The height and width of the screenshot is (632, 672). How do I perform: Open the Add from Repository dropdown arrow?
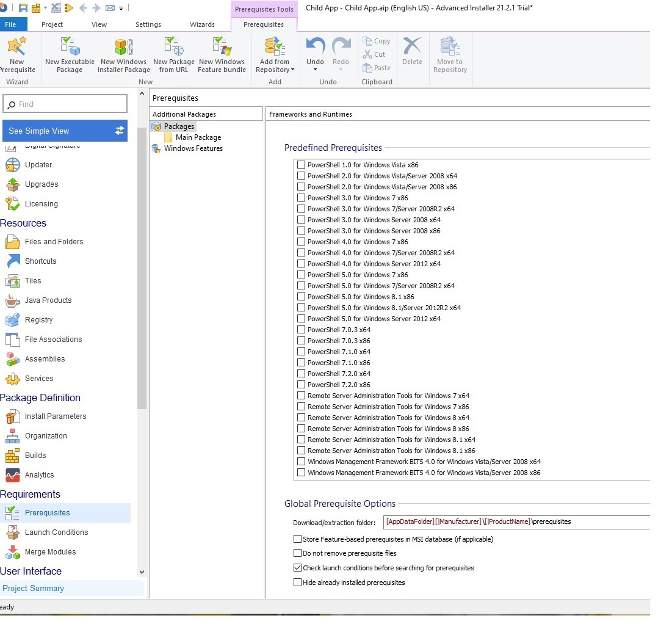click(293, 70)
